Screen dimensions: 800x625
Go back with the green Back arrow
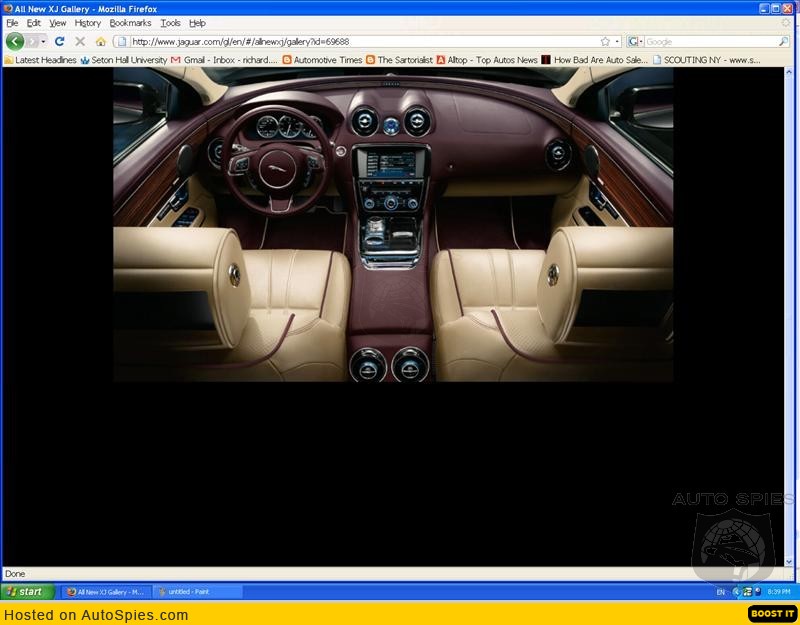coord(15,41)
